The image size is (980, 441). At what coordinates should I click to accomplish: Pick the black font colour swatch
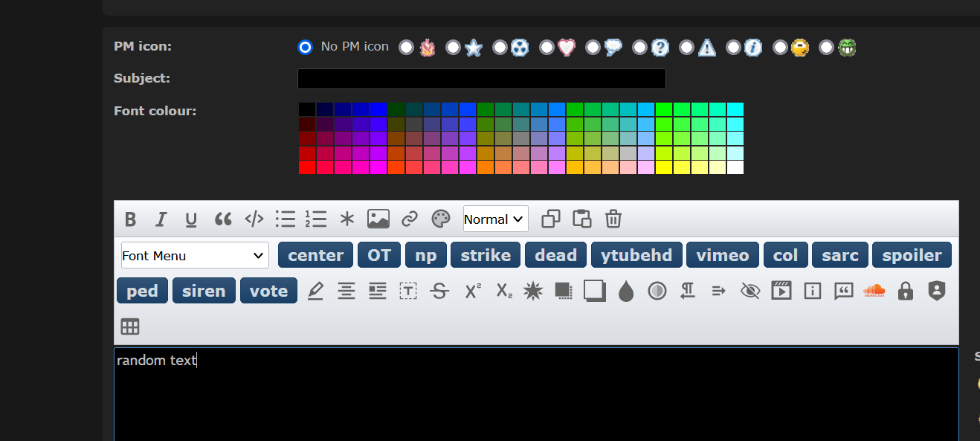point(307,109)
